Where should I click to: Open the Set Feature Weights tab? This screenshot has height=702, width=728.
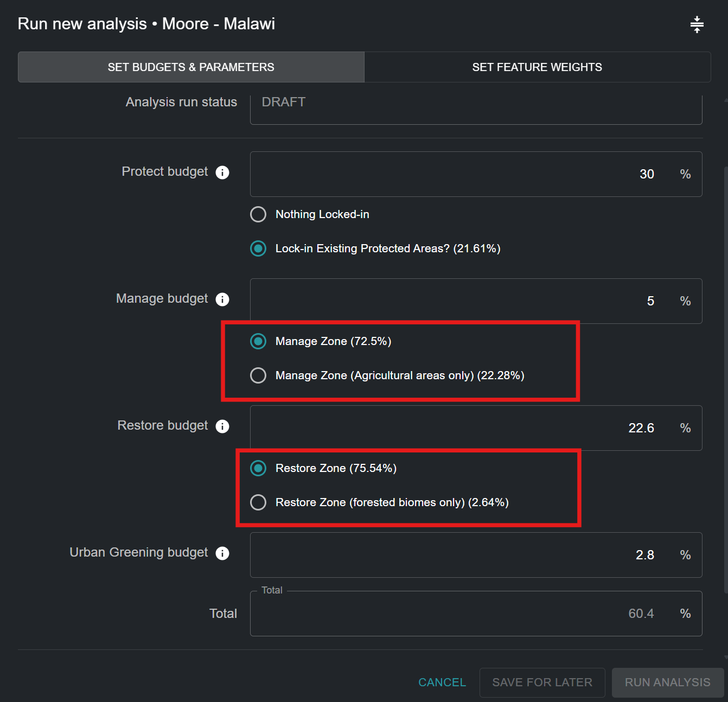coord(537,67)
